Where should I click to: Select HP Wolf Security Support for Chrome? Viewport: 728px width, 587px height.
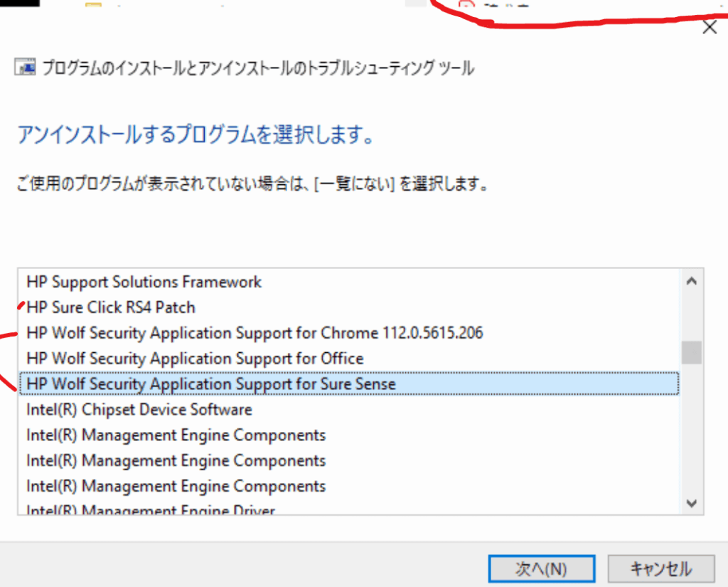tap(255, 333)
